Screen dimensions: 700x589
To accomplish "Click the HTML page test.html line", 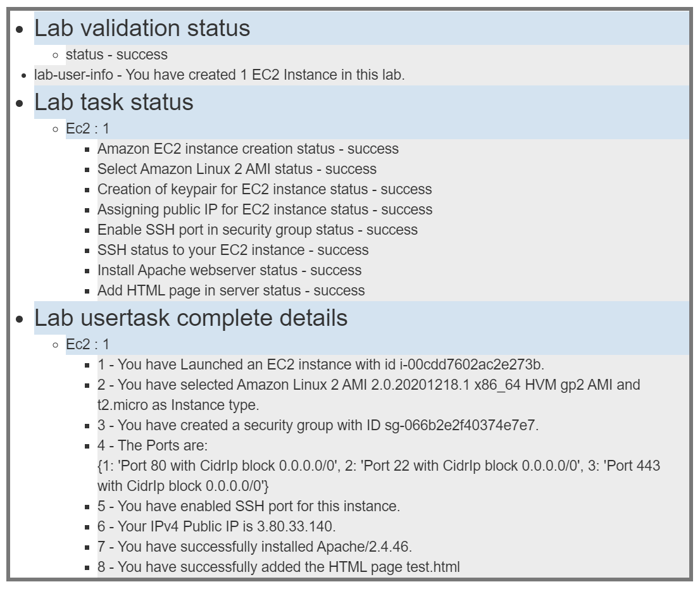I will click(278, 567).
